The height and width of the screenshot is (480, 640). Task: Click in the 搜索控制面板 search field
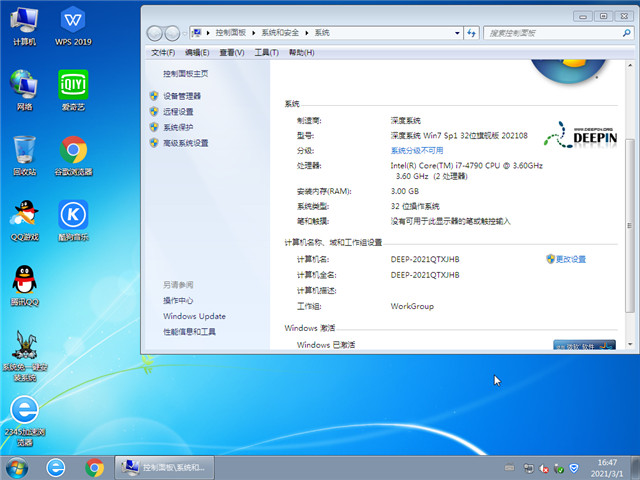pyautogui.click(x=554, y=33)
